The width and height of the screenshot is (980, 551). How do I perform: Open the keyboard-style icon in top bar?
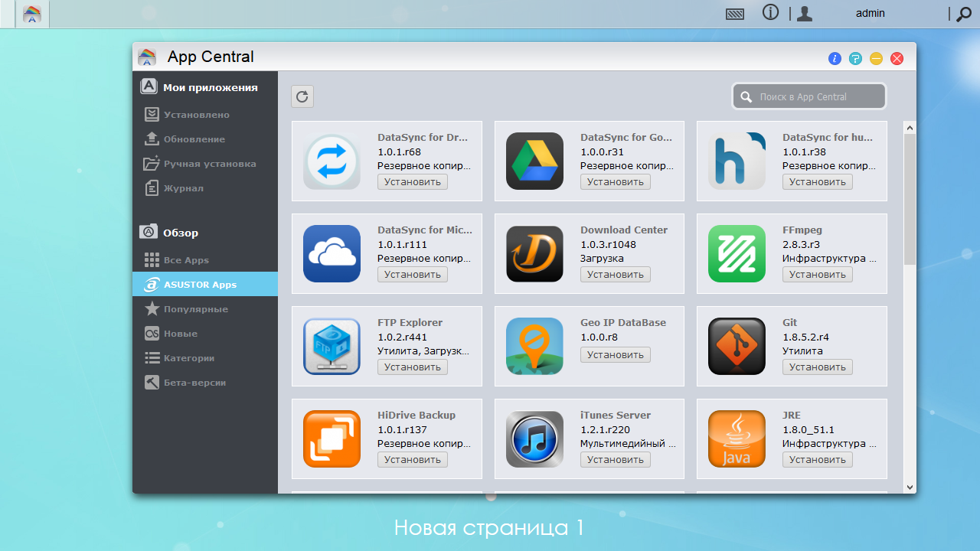click(x=735, y=14)
